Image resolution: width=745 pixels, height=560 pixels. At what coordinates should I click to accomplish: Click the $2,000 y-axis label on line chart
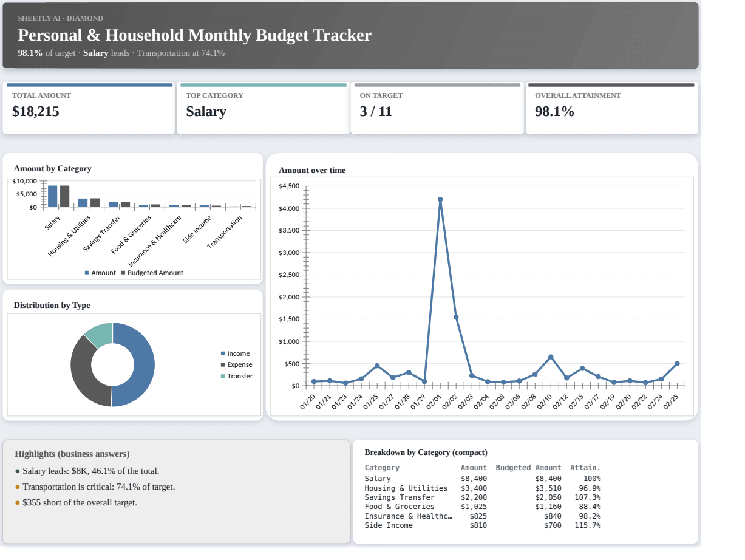(288, 297)
